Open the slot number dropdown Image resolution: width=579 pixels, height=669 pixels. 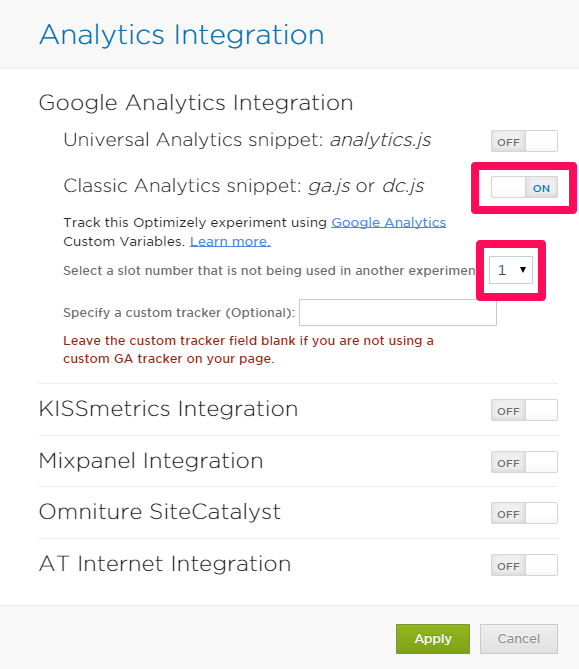[x=511, y=270]
